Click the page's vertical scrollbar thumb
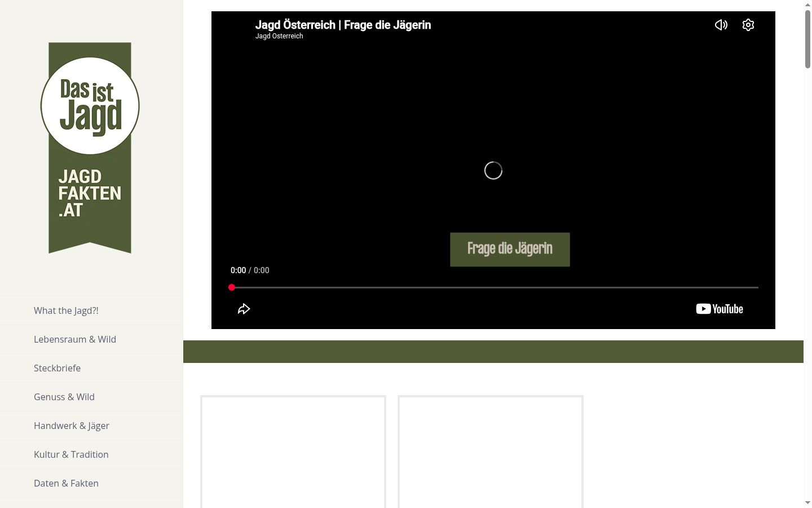812x508 pixels. coord(807,38)
